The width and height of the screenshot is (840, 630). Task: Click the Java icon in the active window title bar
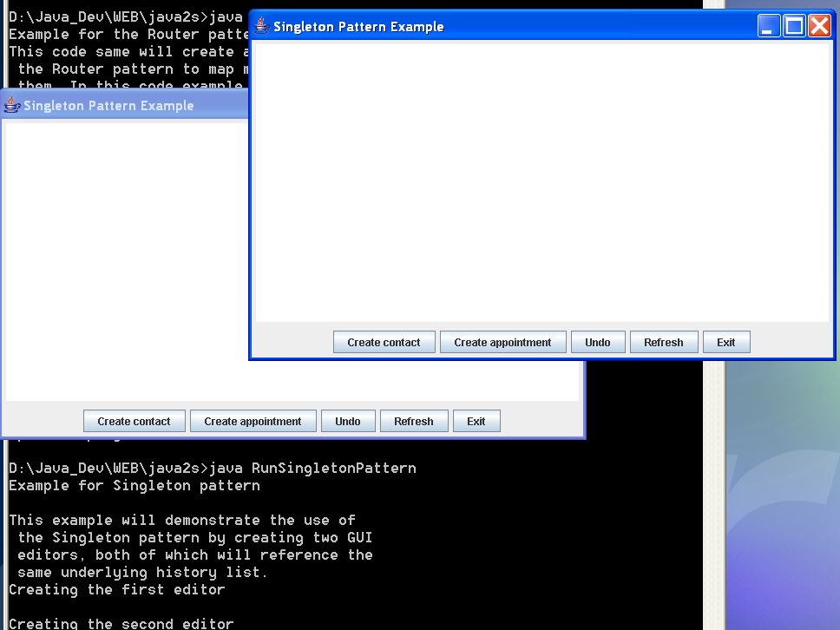262,26
